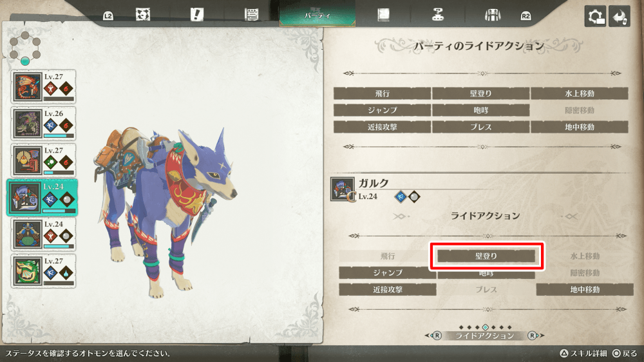The height and width of the screenshot is (362, 644).
Task: Open the armor equipment tab icon
Action: (493, 15)
